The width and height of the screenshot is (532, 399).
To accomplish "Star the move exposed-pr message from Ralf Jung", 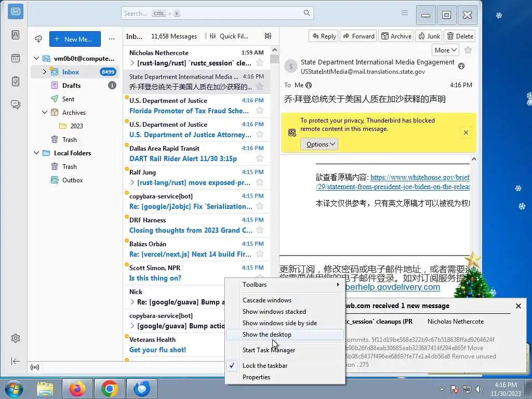I will pos(260,182).
